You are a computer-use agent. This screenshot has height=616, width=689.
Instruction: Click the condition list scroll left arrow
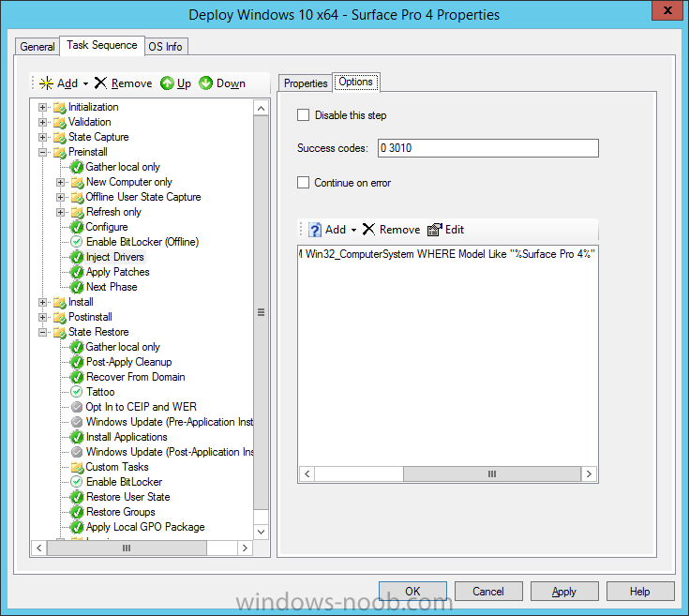click(x=307, y=473)
